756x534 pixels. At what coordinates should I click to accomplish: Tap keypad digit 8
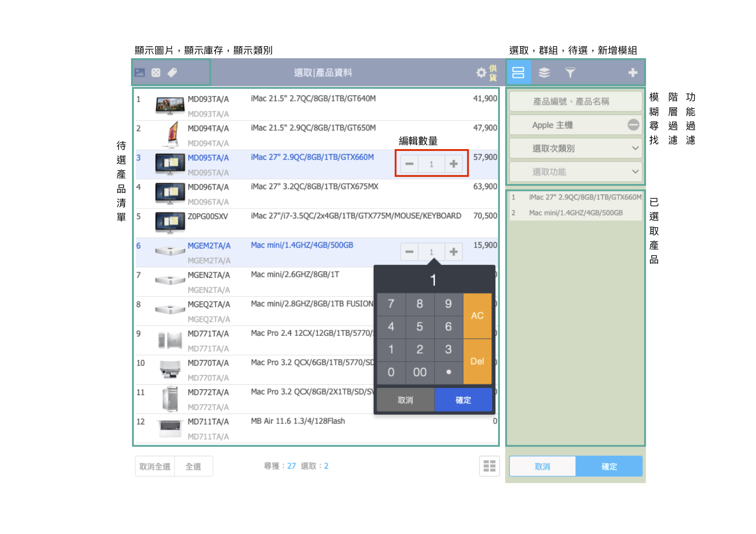pos(420,304)
